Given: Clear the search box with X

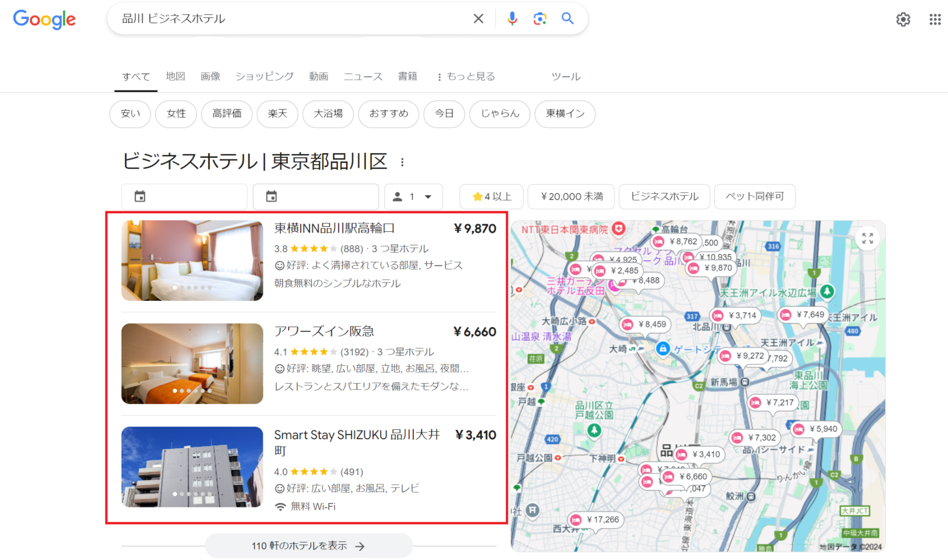Looking at the screenshot, I should 478,19.
